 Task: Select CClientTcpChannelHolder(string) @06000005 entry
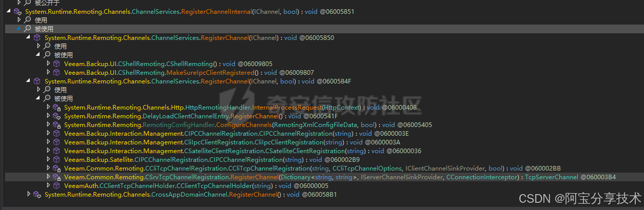[196, 185]
